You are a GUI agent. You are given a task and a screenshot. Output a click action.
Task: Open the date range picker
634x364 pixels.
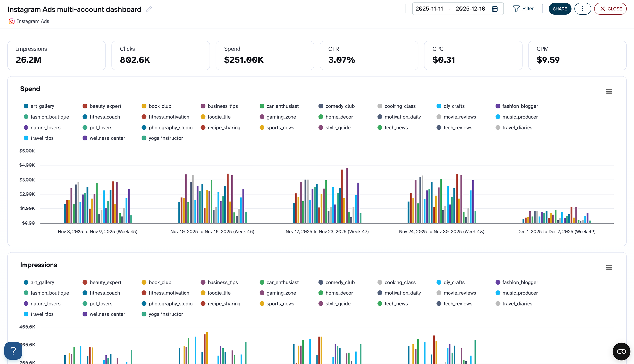pos(457,8)
